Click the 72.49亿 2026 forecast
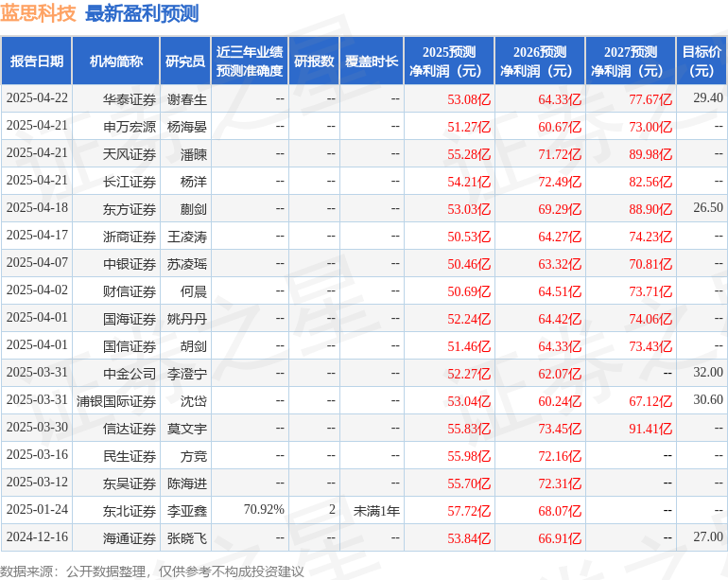 [x=560, y=182]
